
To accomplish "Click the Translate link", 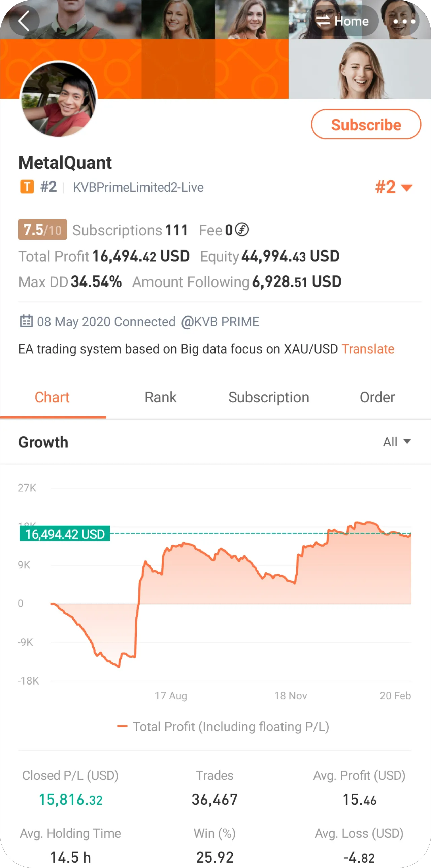I will tap(368, 349).
